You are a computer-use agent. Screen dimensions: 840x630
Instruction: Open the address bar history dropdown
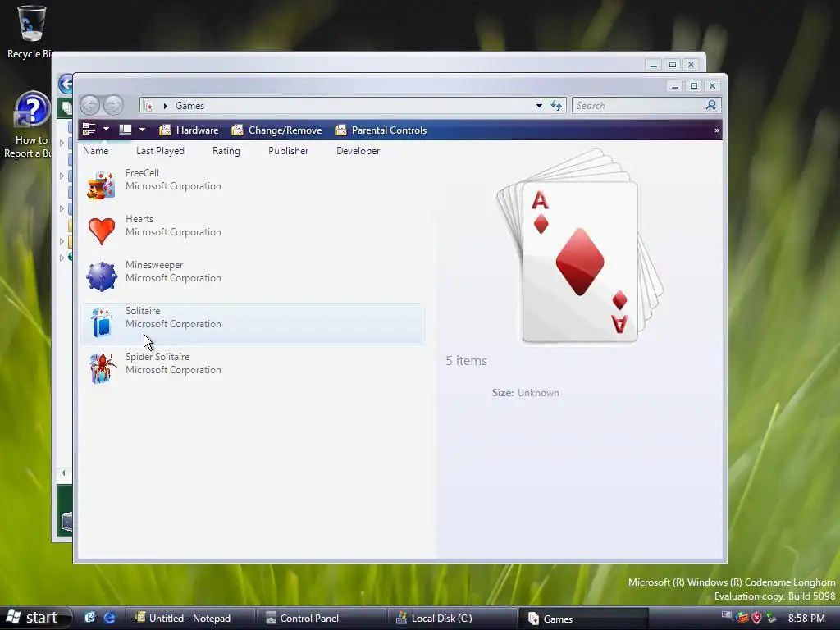pos(539,106)
